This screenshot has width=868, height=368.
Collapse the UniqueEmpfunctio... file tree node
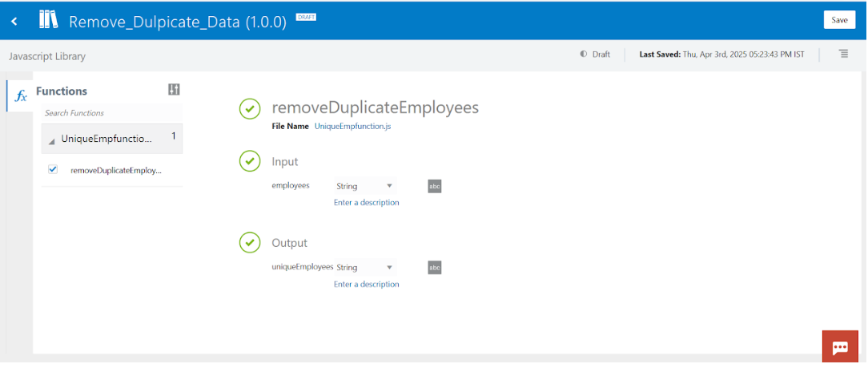click(x=52, y=140)
